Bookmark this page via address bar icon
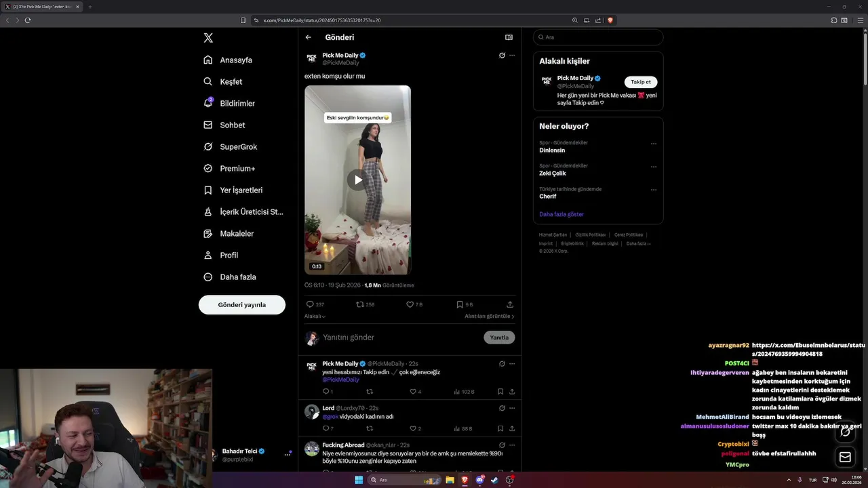The width and height of the screenshot is (868, 488). coord(243,20)
